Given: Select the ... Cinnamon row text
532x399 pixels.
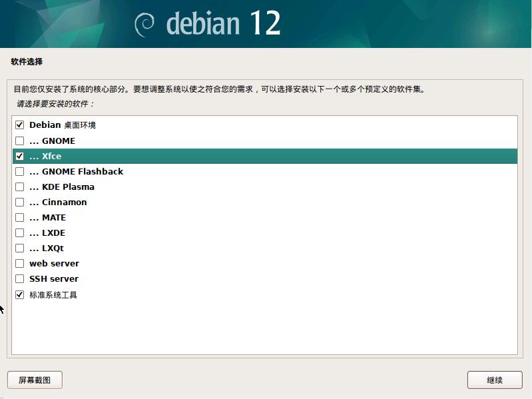Looking at the screenshot, I should click(x=58, y=202).
